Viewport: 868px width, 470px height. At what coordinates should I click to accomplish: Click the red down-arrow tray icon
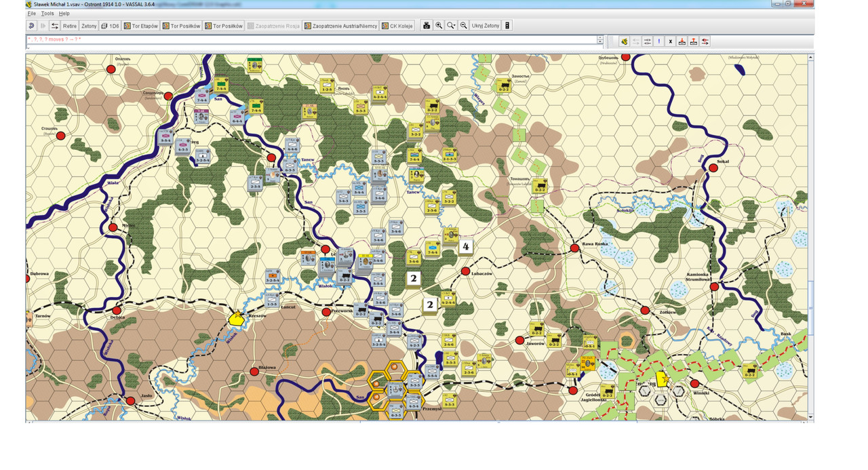click(x=682, y=41)
